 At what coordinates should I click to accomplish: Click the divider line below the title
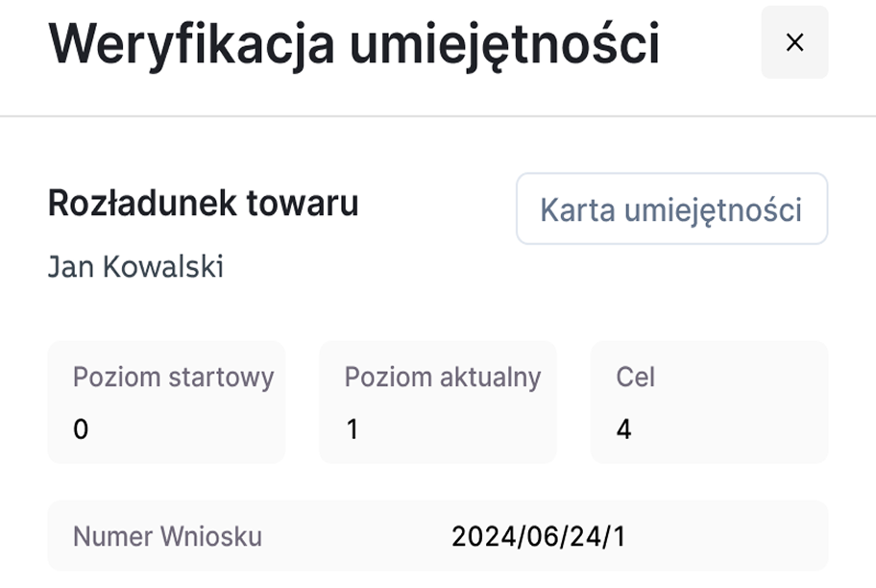pos(438,116)
